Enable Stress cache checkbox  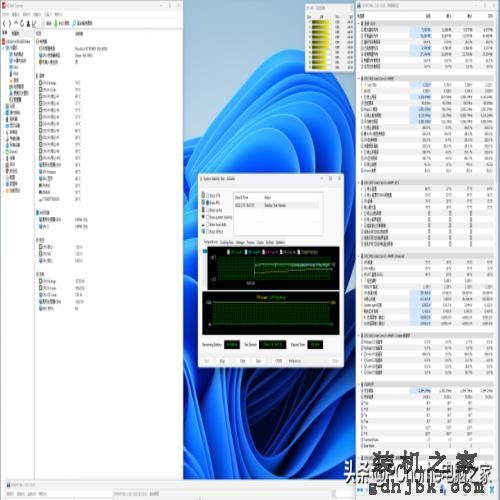click(208, 210)
